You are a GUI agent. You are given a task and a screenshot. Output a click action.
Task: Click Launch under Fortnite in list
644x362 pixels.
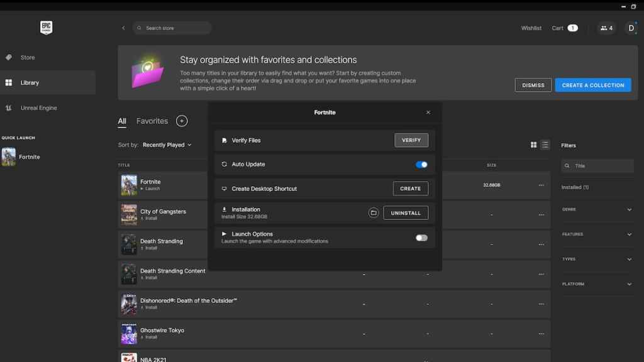click(x=150, y=189)
